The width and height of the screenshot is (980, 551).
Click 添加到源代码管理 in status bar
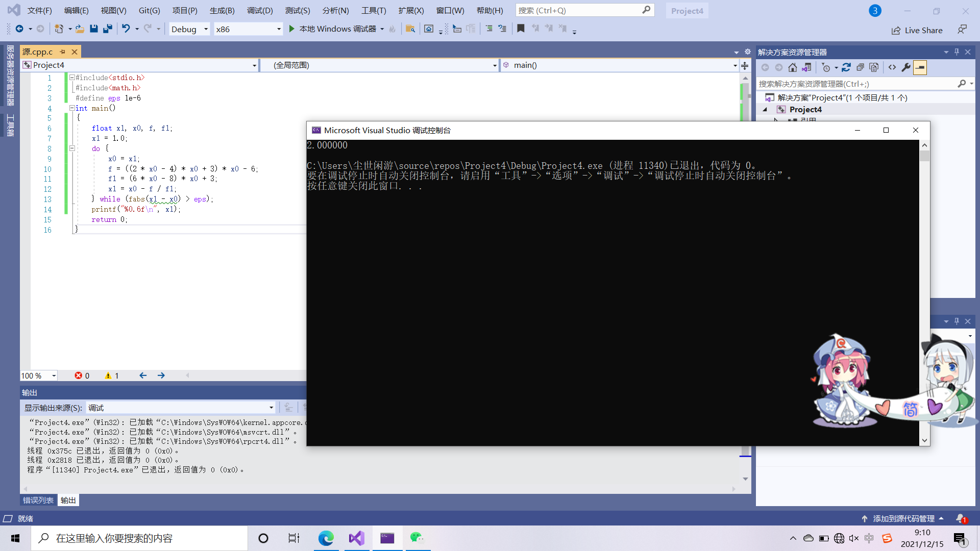point(903,518)
